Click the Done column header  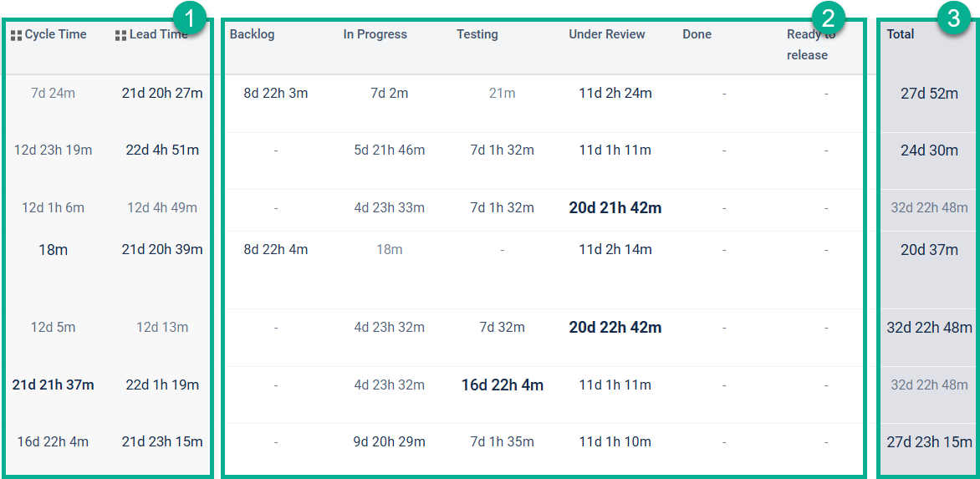pyautogui.click(x=697, y=34)
